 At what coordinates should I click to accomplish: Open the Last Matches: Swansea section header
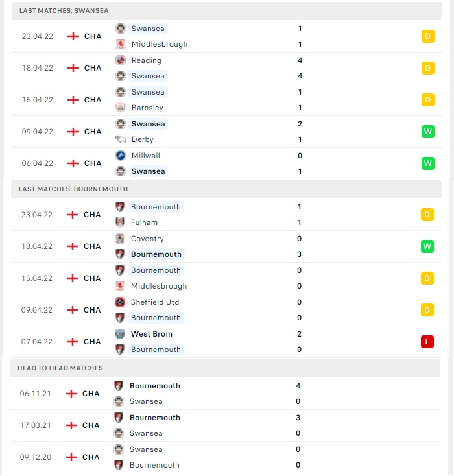coord(227,11)
